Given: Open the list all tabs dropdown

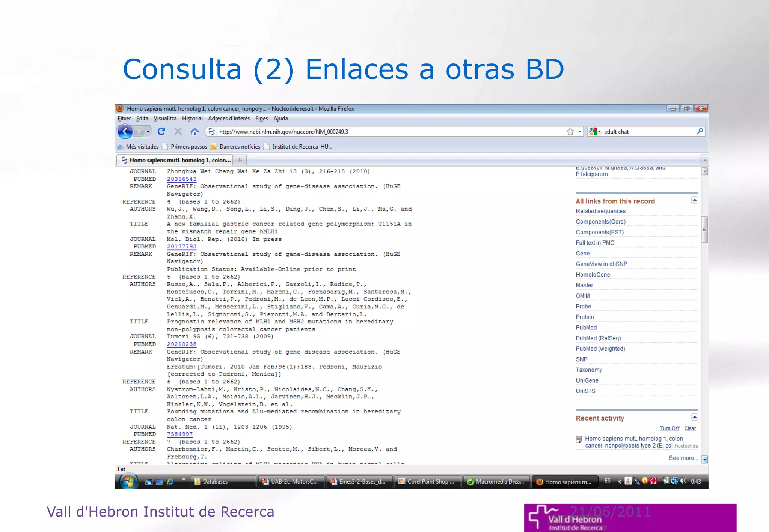Looking at the screenshot, I should coord(704,160).
